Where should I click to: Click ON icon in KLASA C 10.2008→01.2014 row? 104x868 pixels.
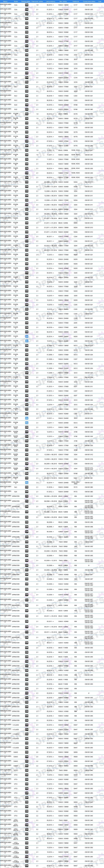(x=27, y=186)
